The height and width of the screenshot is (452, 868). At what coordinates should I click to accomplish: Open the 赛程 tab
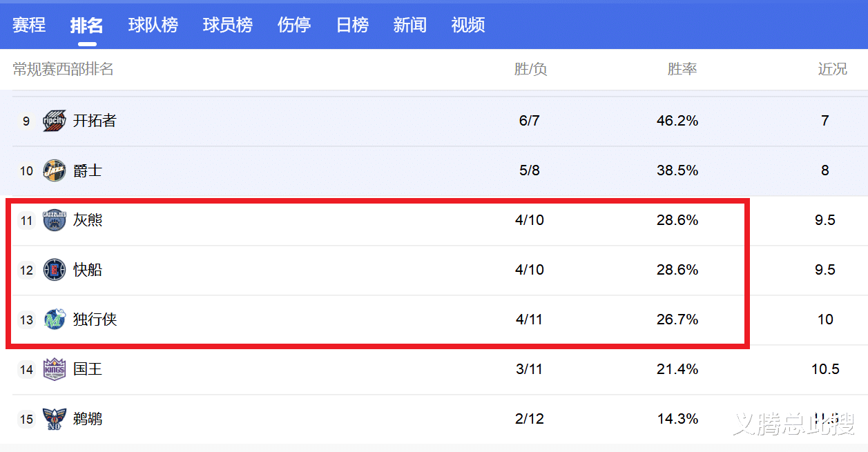(28, 25)
